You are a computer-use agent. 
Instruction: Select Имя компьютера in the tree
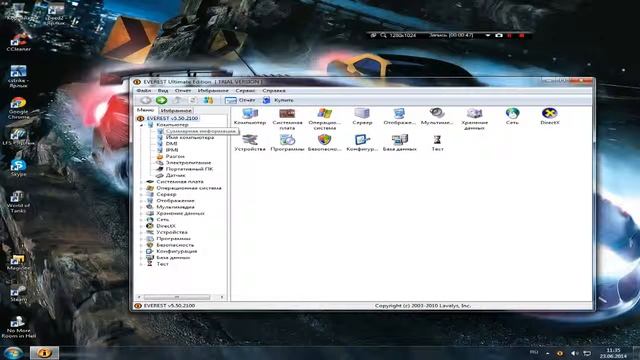(x=189, y=138)
